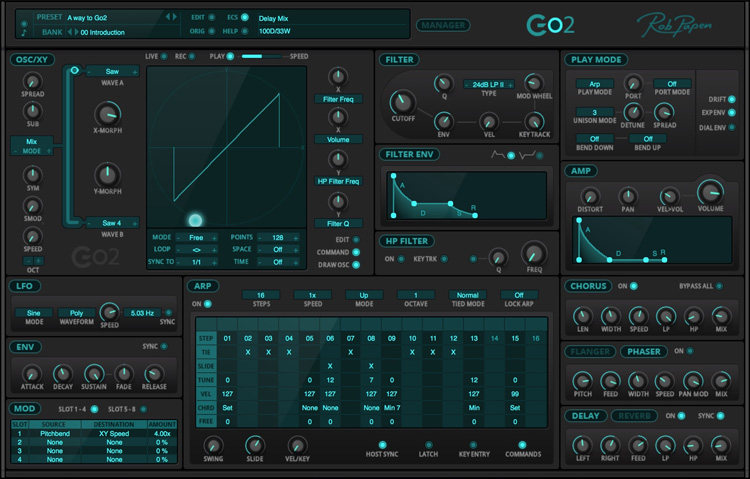This screenshot has width=750, height=479.
Task: Open the LFO Sine mode selector
Action: 33,313
